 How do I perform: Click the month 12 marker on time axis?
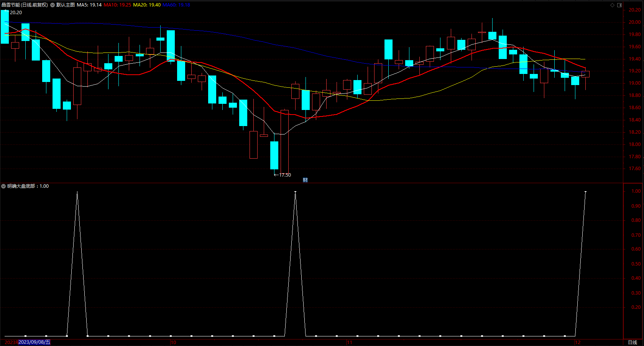[578, 343]
